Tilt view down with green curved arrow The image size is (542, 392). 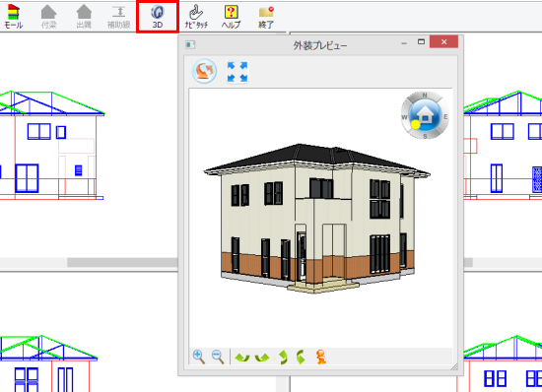(x=301, y=358)
